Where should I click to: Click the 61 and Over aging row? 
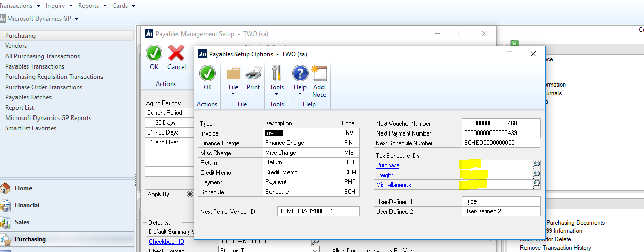[x=170, y=142]
